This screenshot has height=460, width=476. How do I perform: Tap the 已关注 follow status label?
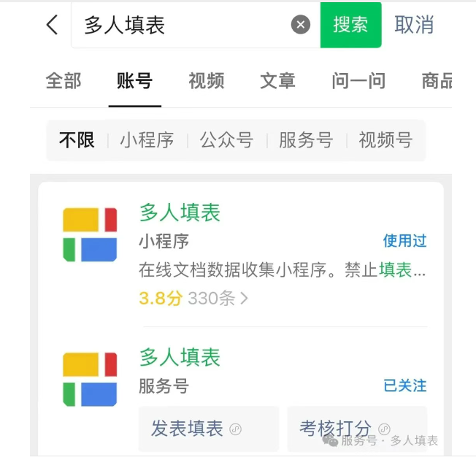(405, 386)
